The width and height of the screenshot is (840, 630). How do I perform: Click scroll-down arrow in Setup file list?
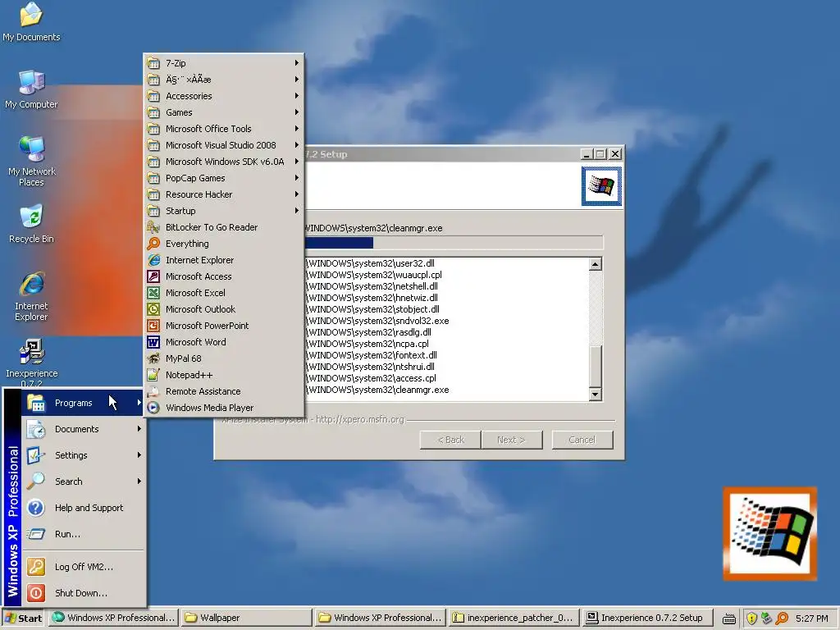596,395
